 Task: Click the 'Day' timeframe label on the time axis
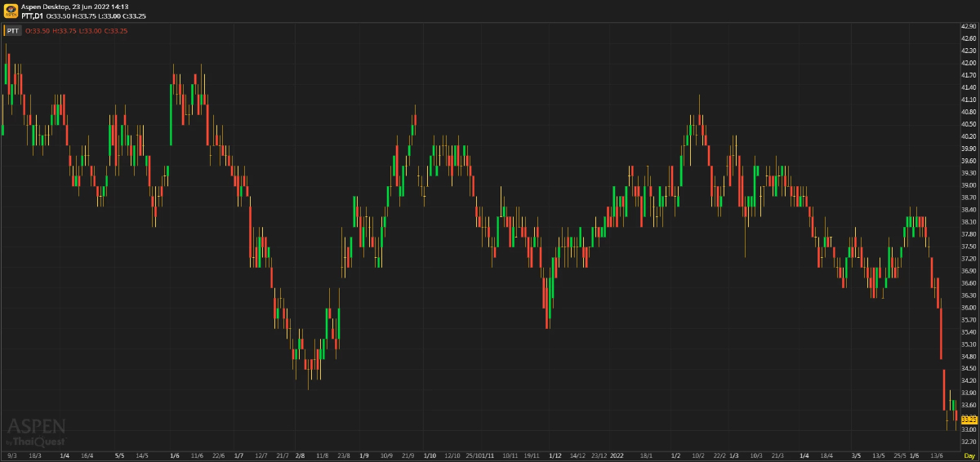tap(969, 455)
